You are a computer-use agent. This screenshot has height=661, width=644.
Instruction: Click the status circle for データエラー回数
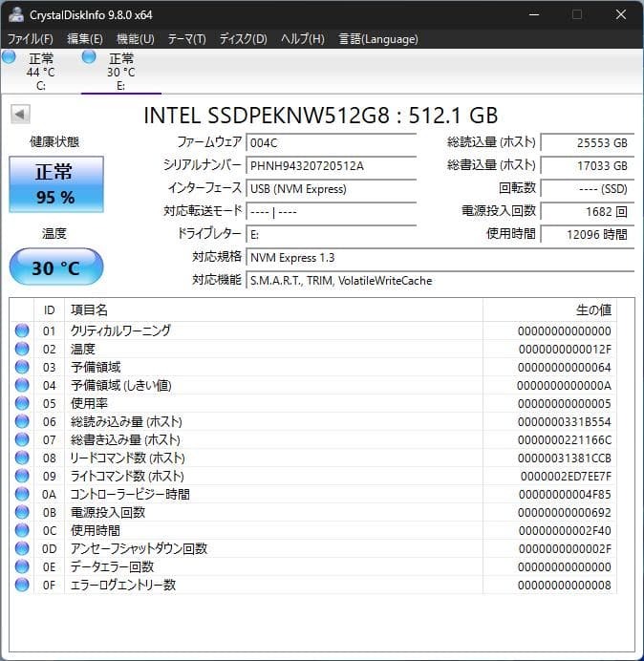(x=22, y=566)
